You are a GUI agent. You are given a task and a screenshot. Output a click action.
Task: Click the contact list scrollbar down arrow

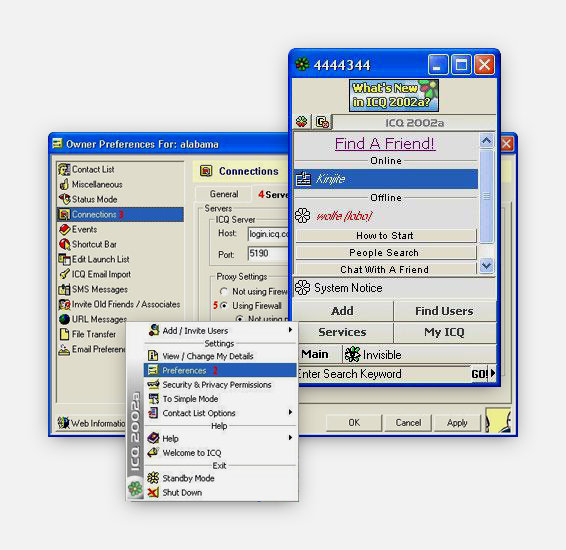(486, 266)
